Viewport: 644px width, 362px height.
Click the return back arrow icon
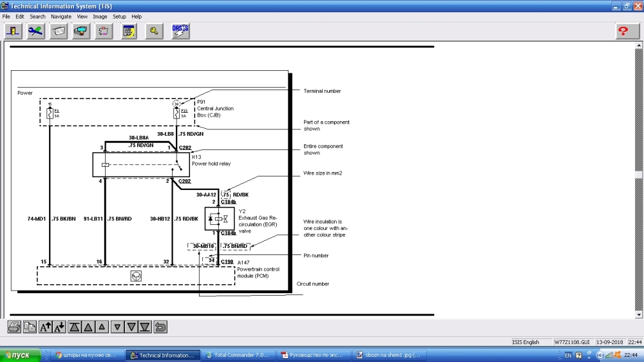[x=160, y=327]
